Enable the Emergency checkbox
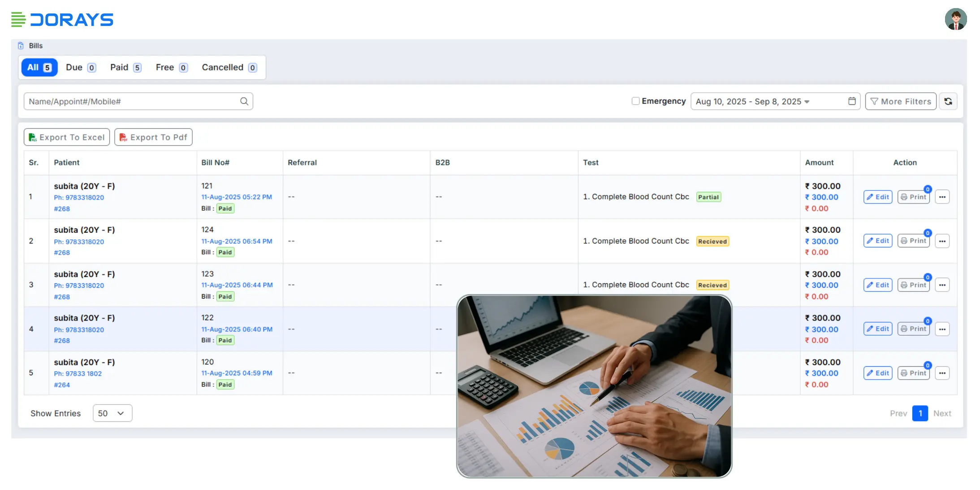Image resolution: width=980 pixels, height=490 pixels. pyautogui.click(x=635, y=101)
